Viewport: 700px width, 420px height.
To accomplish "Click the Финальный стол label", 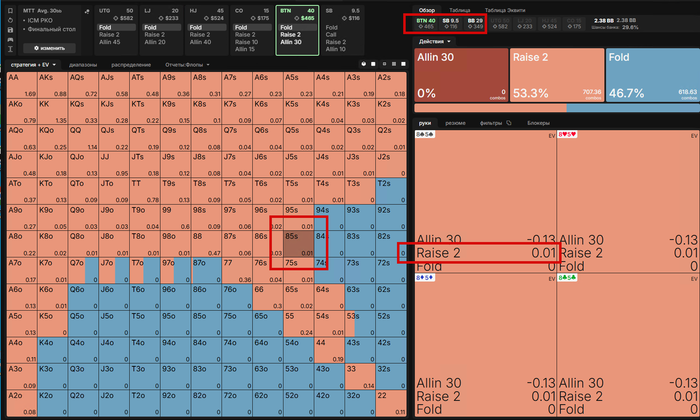I will coord(52,29).
